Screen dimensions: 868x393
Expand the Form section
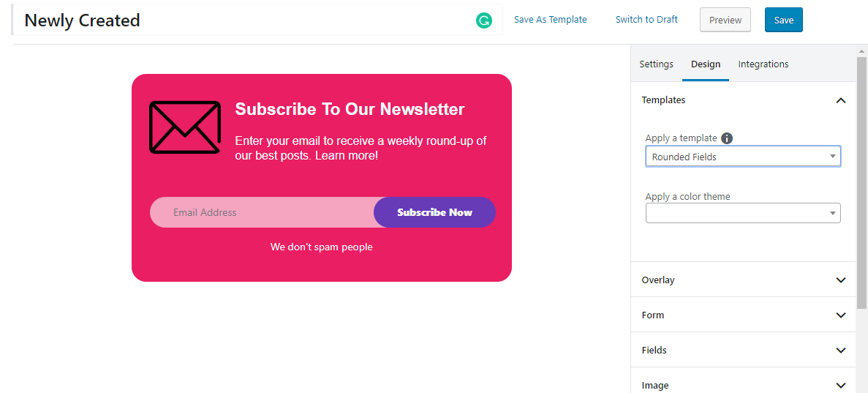click(840, 315)
